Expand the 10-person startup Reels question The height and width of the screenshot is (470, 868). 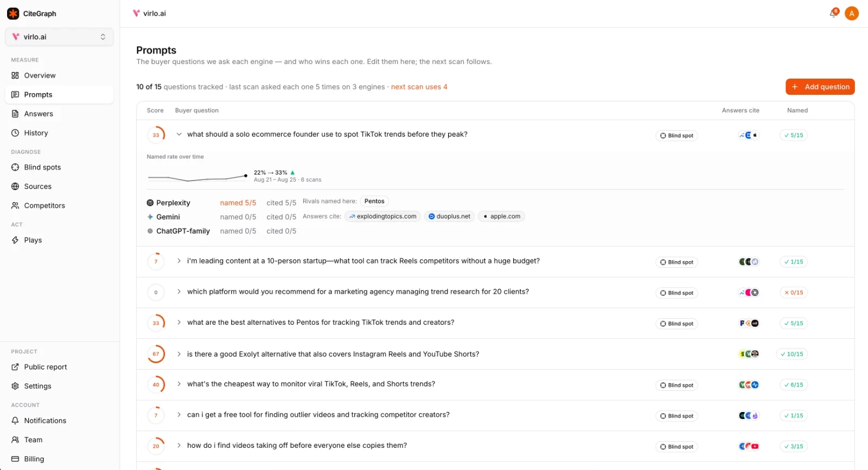pyautogui.click(x=179, y=261)
